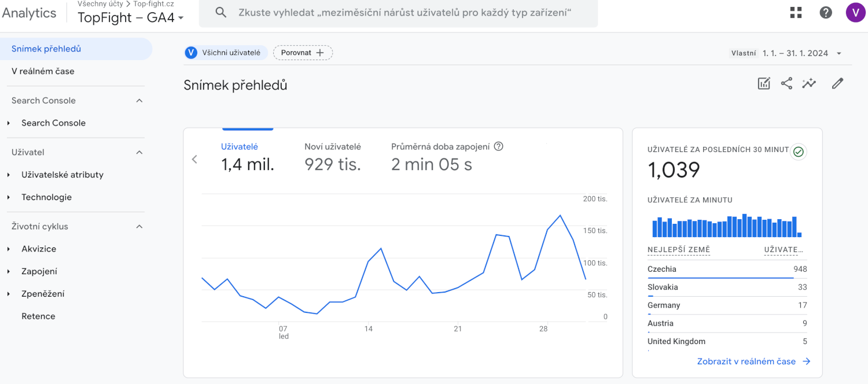
Task: Open the Retence report
Action: point(39,316)
